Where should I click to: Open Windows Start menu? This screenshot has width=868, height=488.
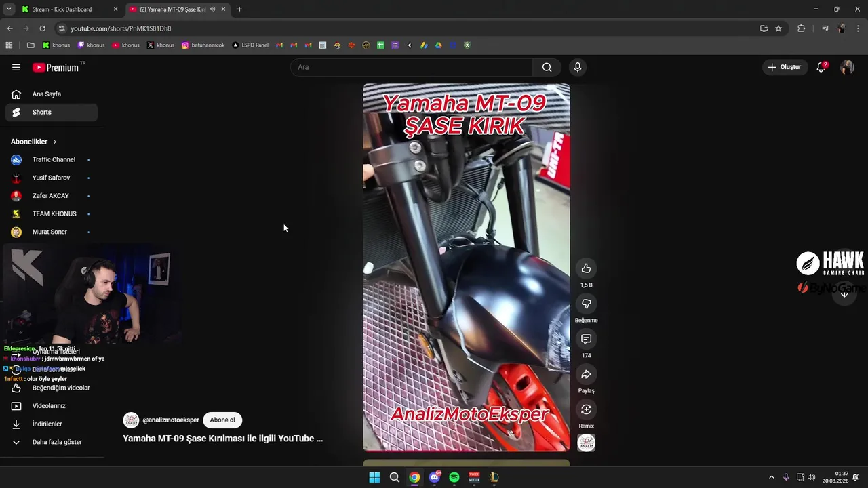374,477
